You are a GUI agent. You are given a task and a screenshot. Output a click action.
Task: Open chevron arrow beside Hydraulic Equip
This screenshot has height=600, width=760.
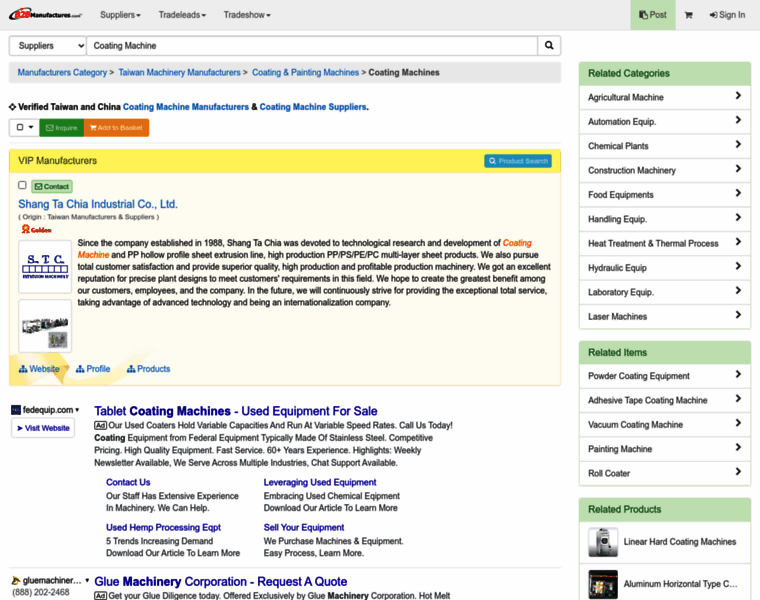(x=738, y=266)
